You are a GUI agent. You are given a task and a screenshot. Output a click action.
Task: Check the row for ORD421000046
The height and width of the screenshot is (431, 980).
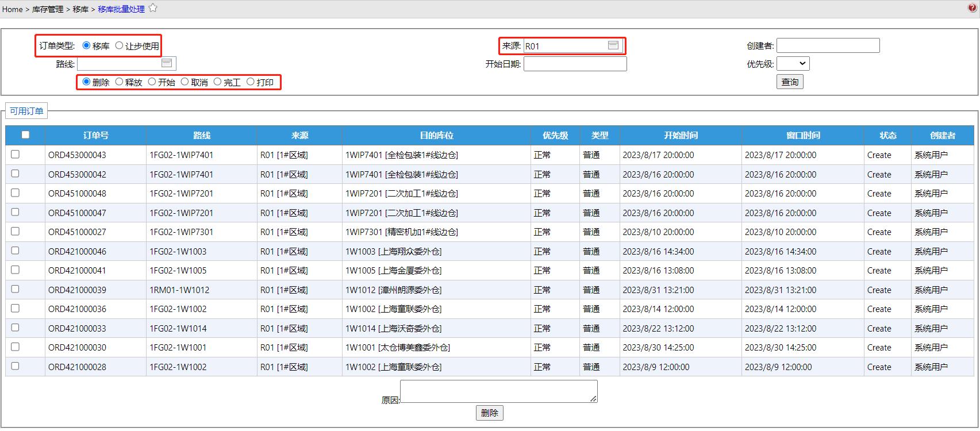(x=16, y=251)
